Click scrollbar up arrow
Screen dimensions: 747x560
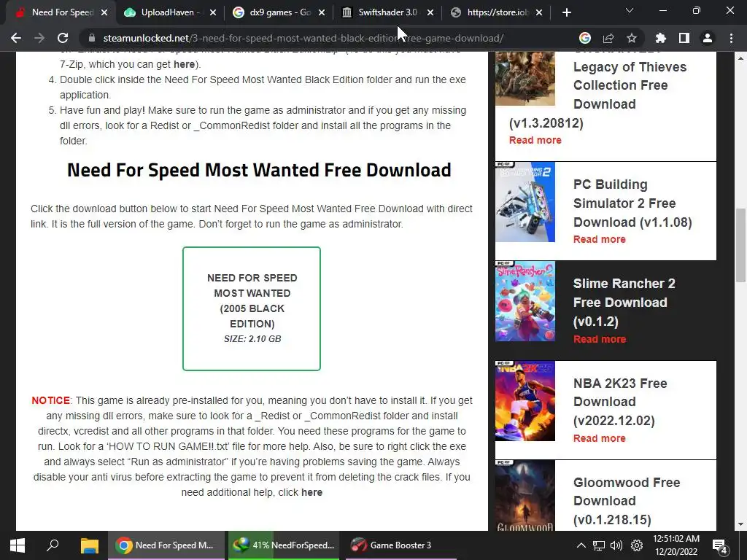(x=740, y=58)
